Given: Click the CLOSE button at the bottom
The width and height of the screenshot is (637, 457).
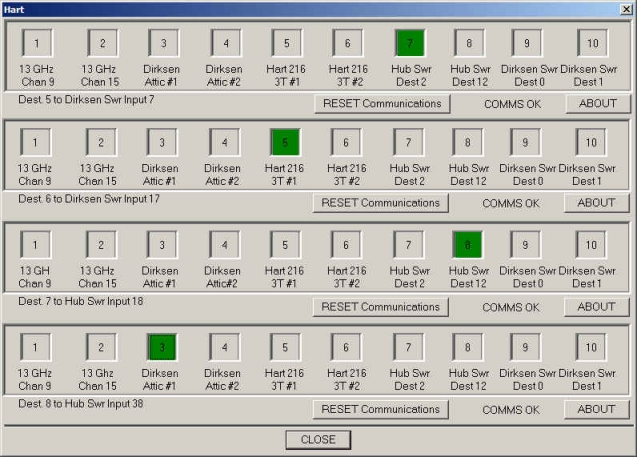Looking at the screenshot, I should click(318, 440).
